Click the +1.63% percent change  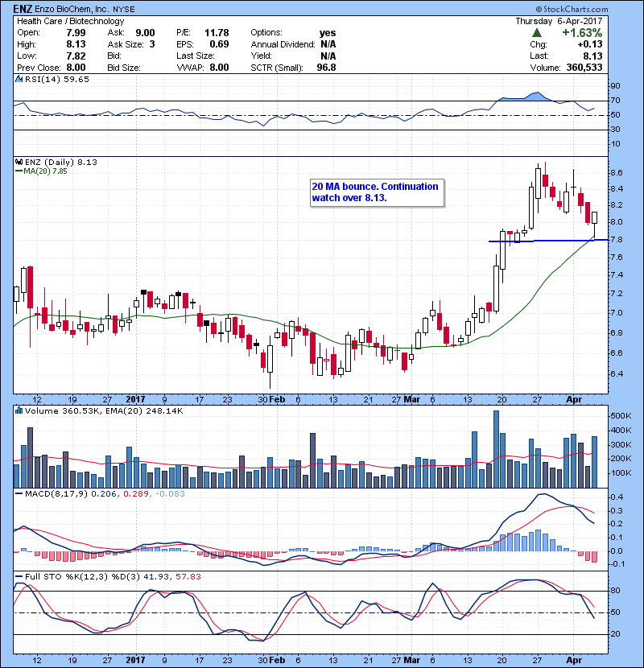point(582,33)
